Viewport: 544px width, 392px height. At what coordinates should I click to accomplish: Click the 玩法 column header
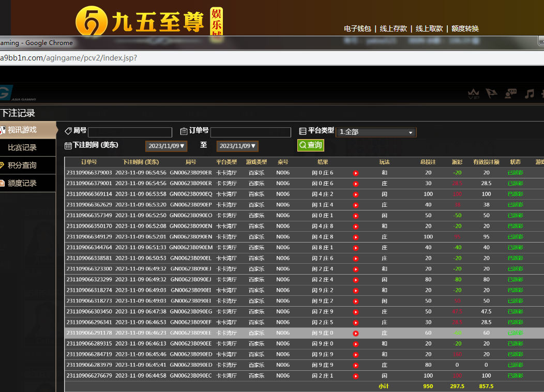click(x=384, y=162)
